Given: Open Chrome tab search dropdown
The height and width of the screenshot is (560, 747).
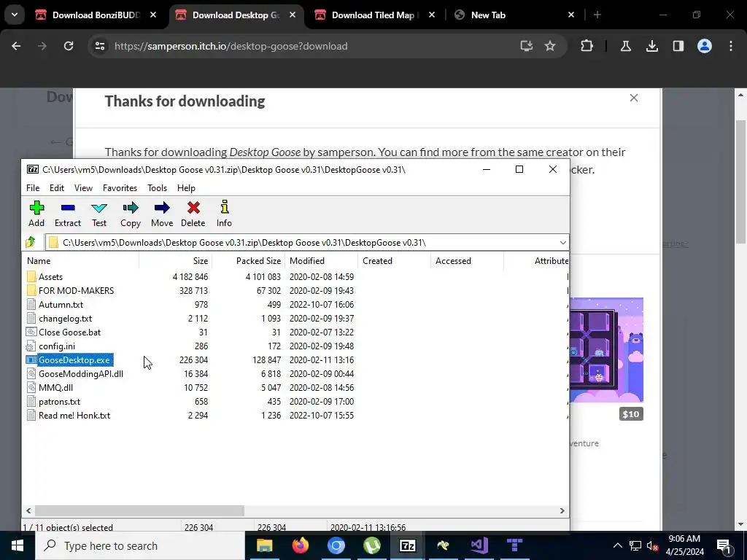Looking at the screenshot, I should (15, 15).
